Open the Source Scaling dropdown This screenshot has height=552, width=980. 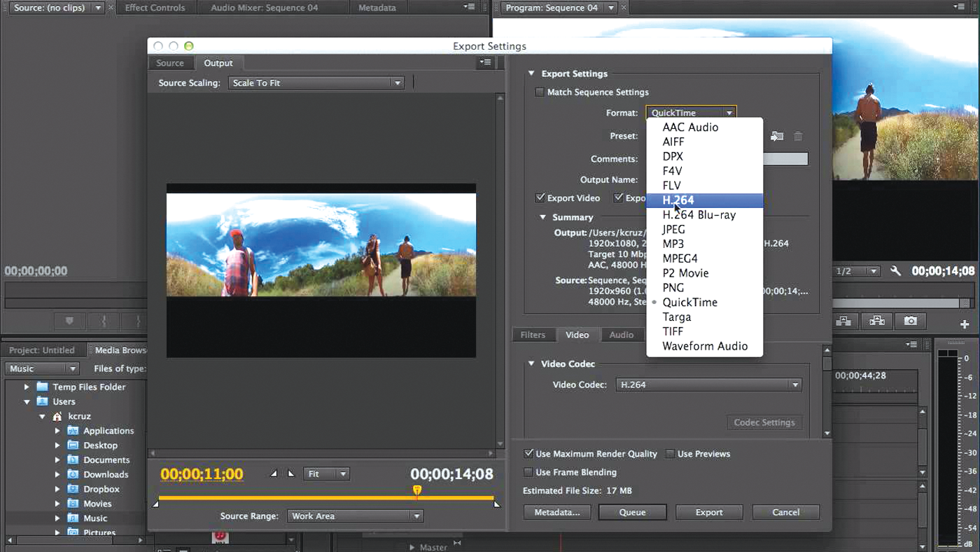click(x=316, y=83)
